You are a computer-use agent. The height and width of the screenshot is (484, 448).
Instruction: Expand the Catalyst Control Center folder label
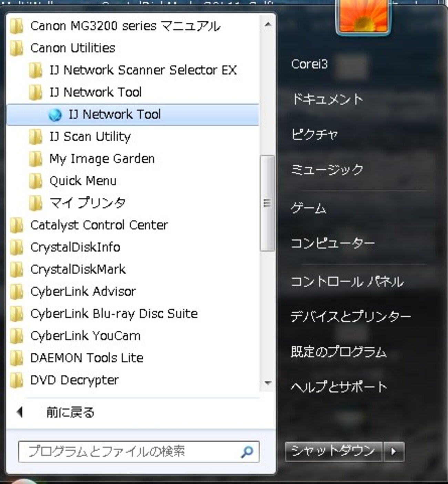(x=99, y=225)
